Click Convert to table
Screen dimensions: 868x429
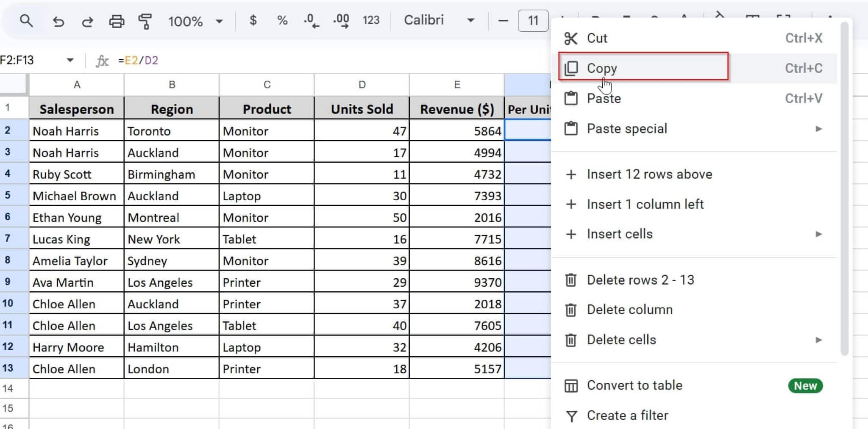pyautogui.click(x=634, y=385)
